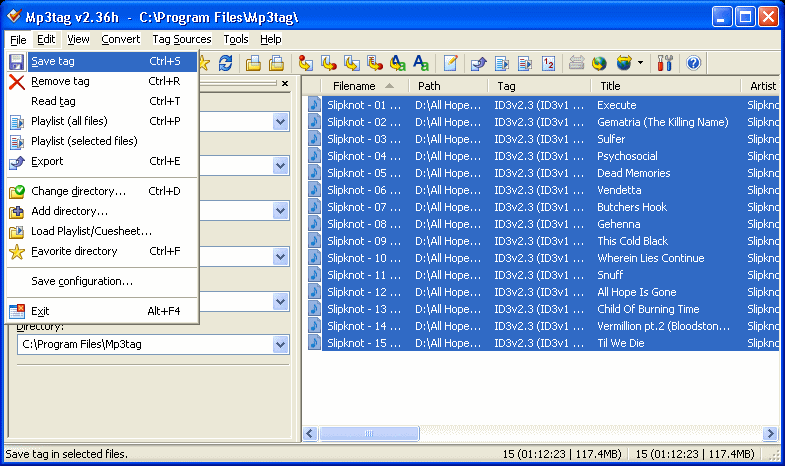Open the Actions icon with letters Aa
Image resolution: width=785 pixels, height=466 pixels.
coord(421,63)
